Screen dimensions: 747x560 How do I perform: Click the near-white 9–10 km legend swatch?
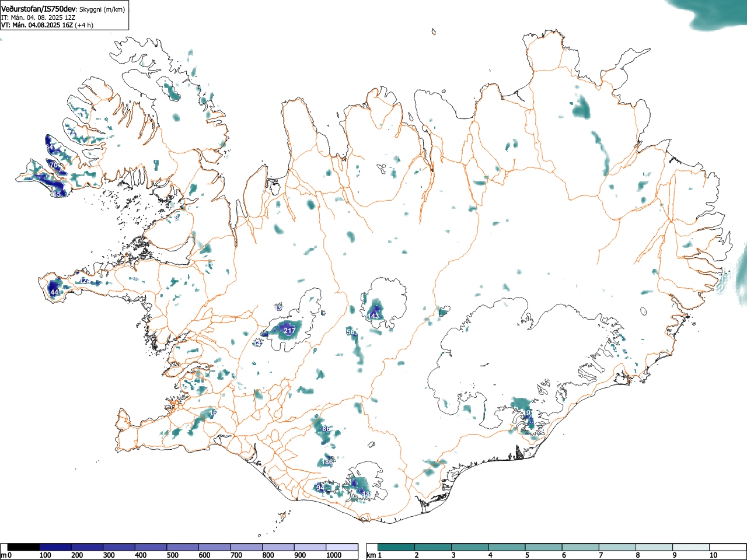(x=692, y=547)
